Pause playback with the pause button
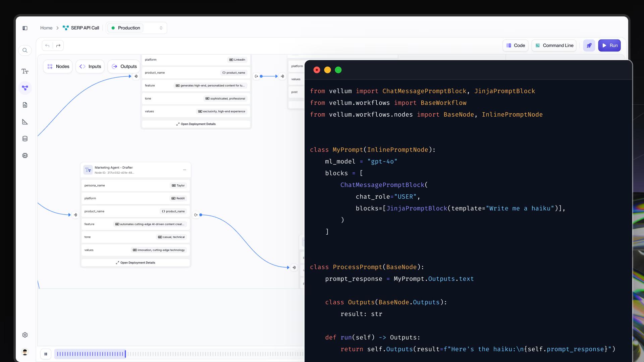Viewport: 644px width, 362px height. tap(46, 354)
